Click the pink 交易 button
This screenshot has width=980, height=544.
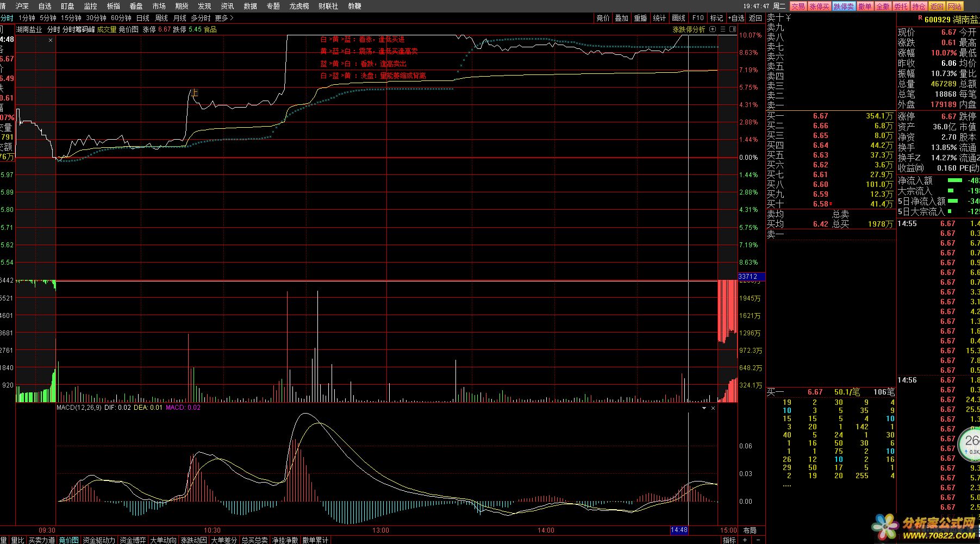(797, 7)
